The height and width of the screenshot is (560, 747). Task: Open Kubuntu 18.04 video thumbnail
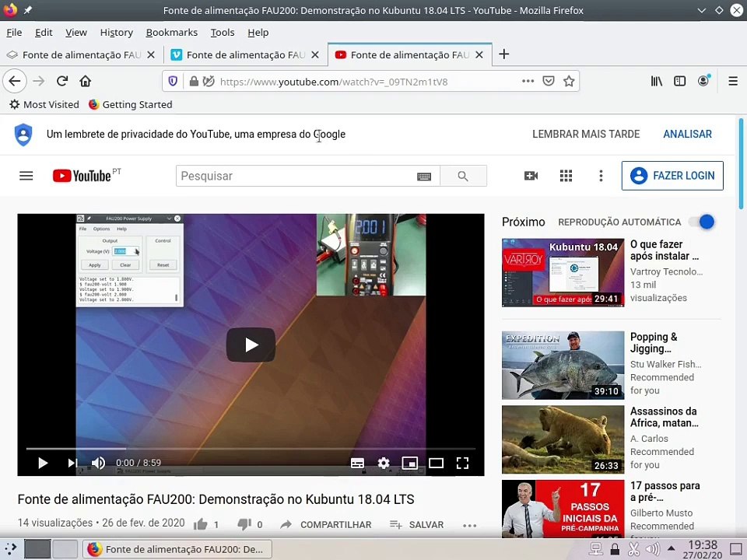click(x=563, y=272)
